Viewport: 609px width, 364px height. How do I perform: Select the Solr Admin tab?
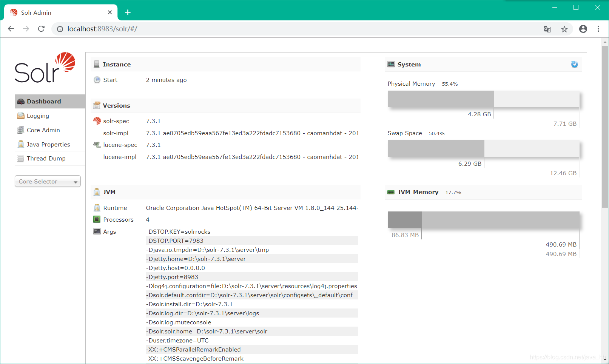(x=61, y=12)
